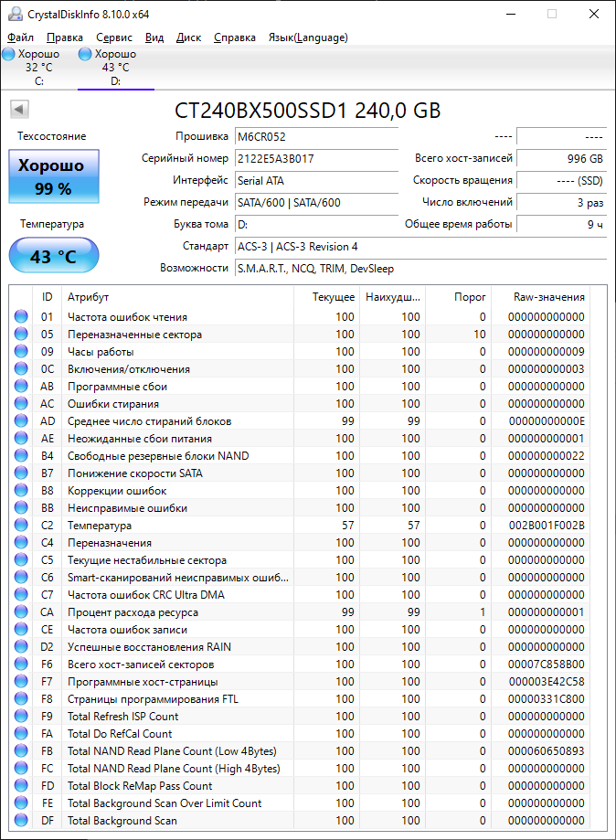
Task: Open the Справка menu
Action: pos(235,37)
